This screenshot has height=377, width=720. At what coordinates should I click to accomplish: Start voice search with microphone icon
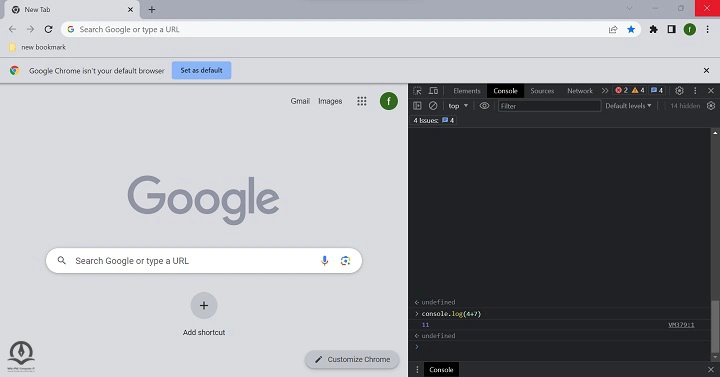(x=325, y=261)
